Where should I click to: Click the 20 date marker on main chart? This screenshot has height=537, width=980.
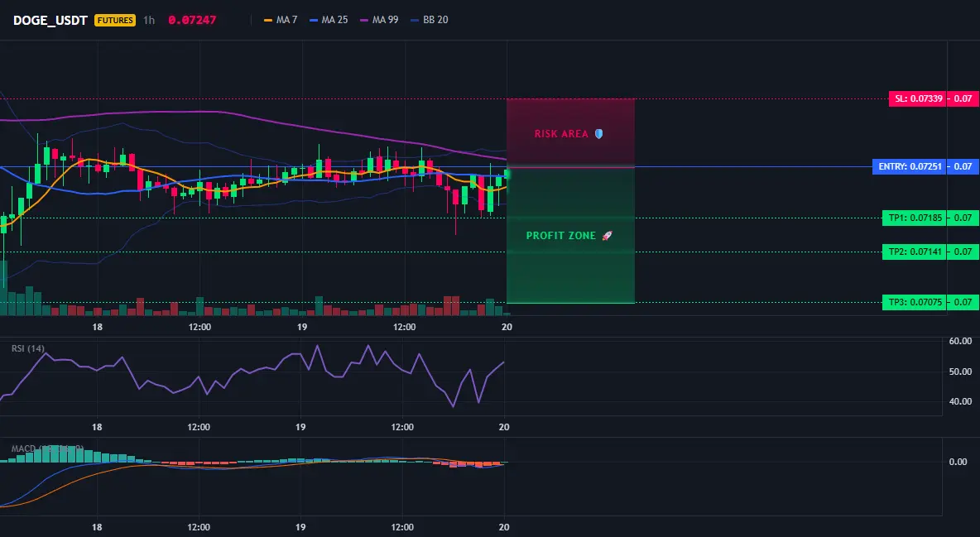tap(507, 327)
